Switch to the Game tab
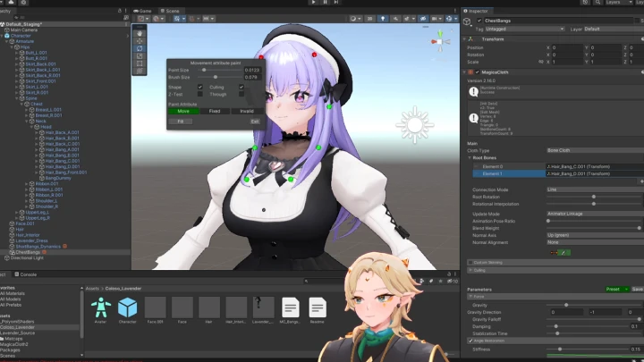The height and width of the screenshot is (362, 644). 142,11
